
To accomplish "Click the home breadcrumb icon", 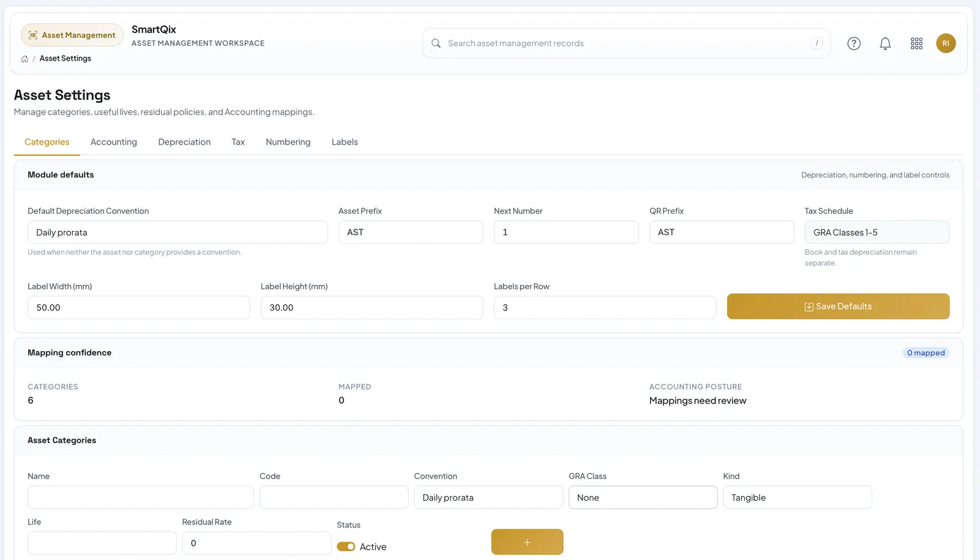I will pos(24,59).
